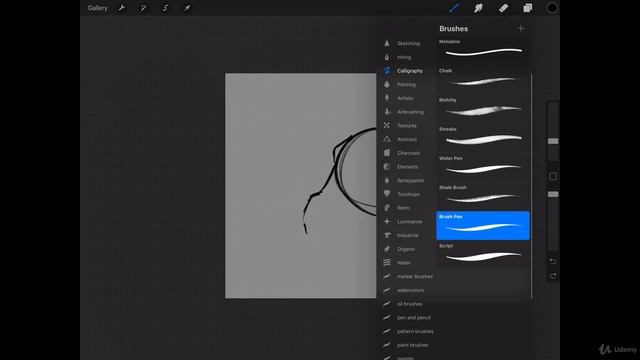Screen dimensions: 640x360
Task: Choose the Blotchy brush
Action: 483,109
